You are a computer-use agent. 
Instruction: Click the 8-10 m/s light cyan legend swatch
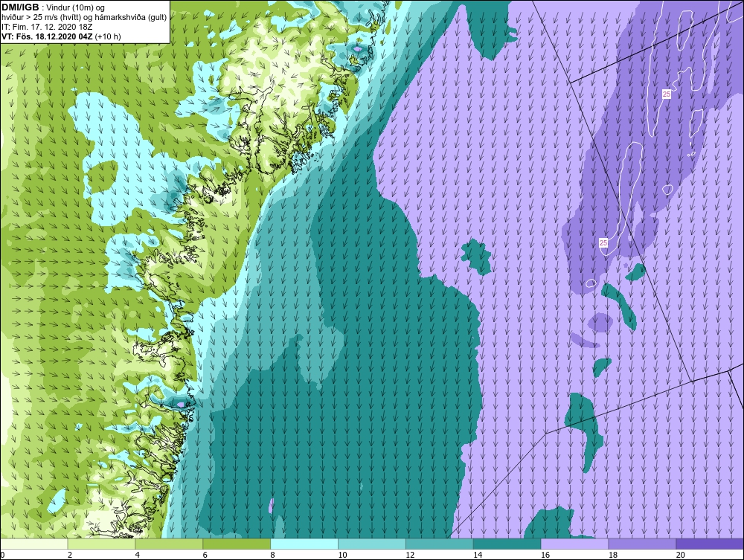click(x=304, y=544)
